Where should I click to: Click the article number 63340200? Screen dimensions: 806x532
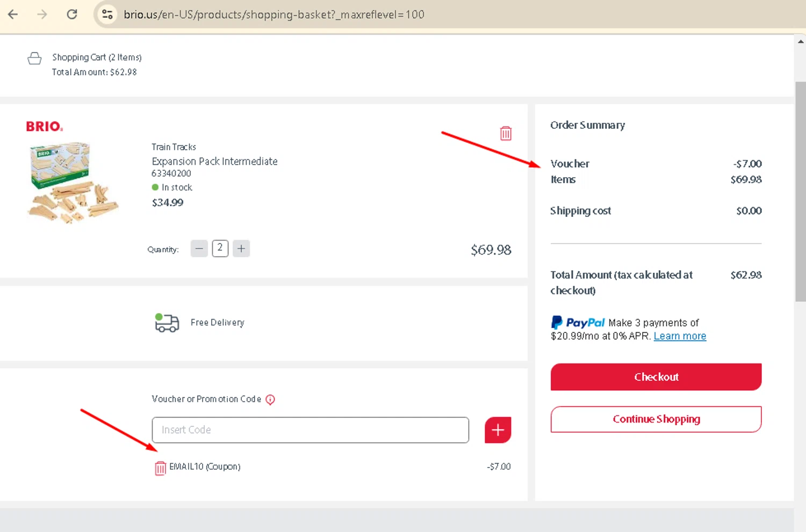pos(171,173)
